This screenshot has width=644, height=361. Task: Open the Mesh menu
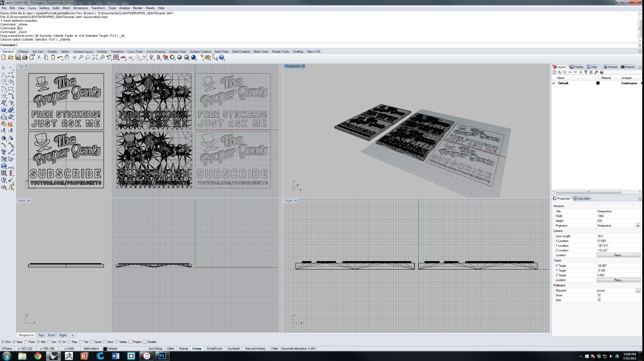66,8
